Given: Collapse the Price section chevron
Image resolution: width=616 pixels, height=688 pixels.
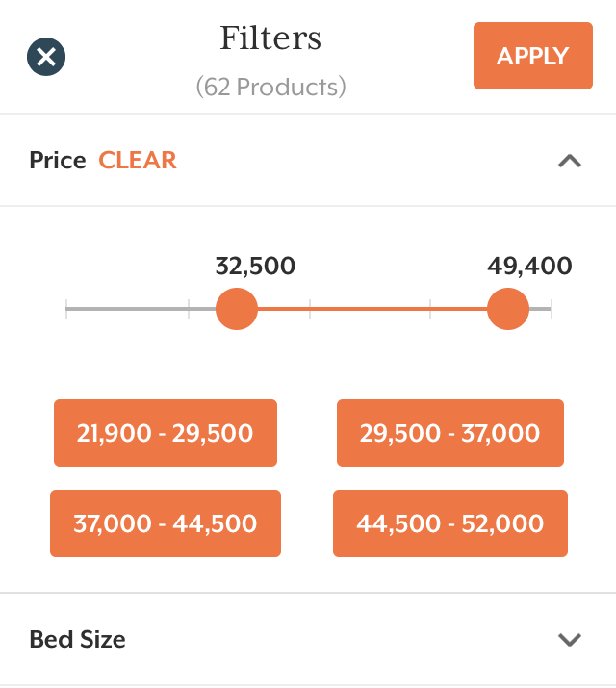Looking at the screenshot, I should click(x=570, y=161).
